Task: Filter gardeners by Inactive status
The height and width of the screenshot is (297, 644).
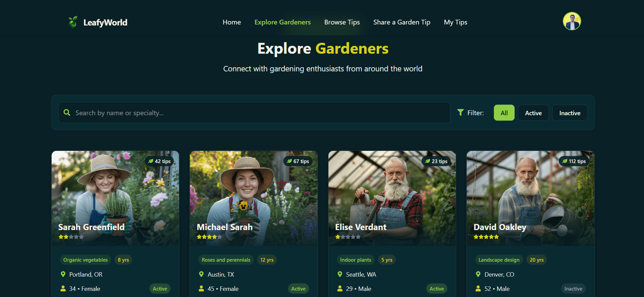Action: [570, 113]
